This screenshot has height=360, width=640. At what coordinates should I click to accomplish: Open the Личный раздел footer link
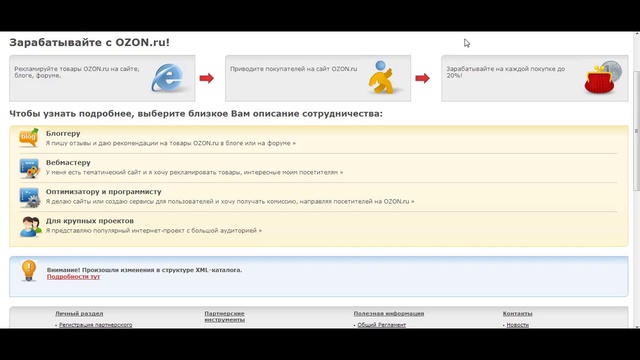(x=79, y=313)
